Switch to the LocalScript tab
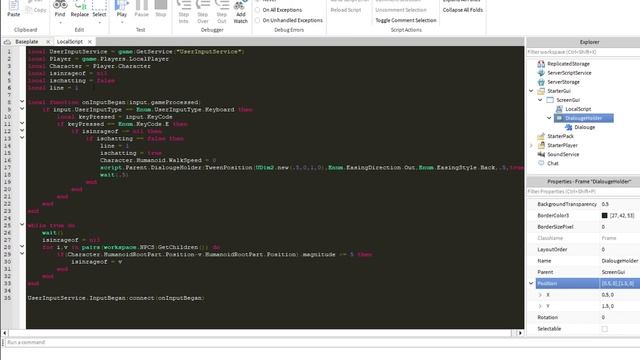This screenshot has width=640, height=360. [x=69, y=42]
